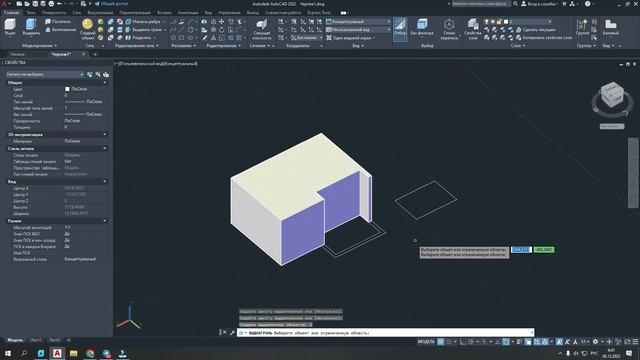Collapse the Plot Style (Стиль печати) section
Image resolution: width=640 pixels, height=360 pixels.
105,149
